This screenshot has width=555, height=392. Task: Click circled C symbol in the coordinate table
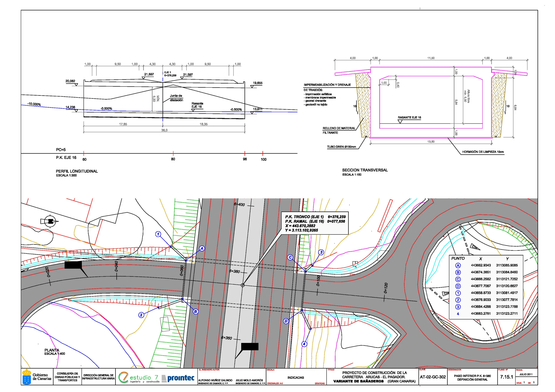[458, 279]
